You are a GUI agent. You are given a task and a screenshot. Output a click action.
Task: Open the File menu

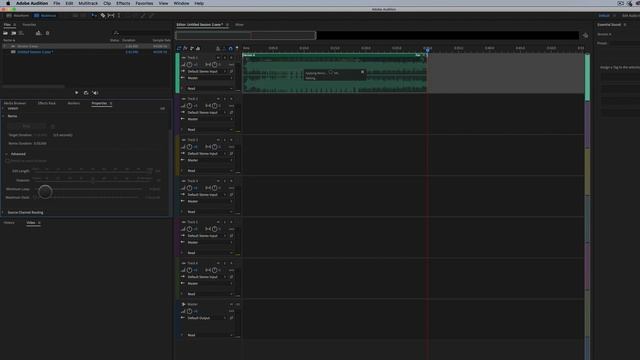pyautogui.click(x=57, y=3)
